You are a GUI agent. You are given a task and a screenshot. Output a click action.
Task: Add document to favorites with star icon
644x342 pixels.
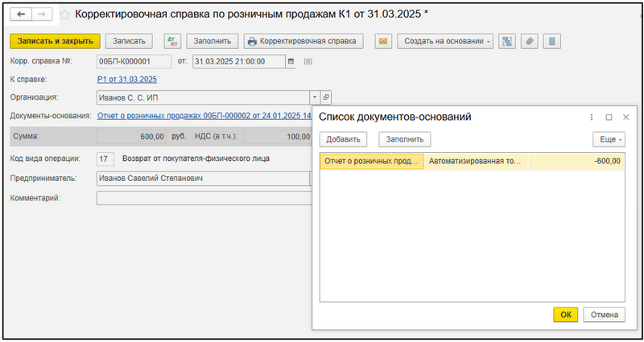pyautogui.click(x=64, y=14)
